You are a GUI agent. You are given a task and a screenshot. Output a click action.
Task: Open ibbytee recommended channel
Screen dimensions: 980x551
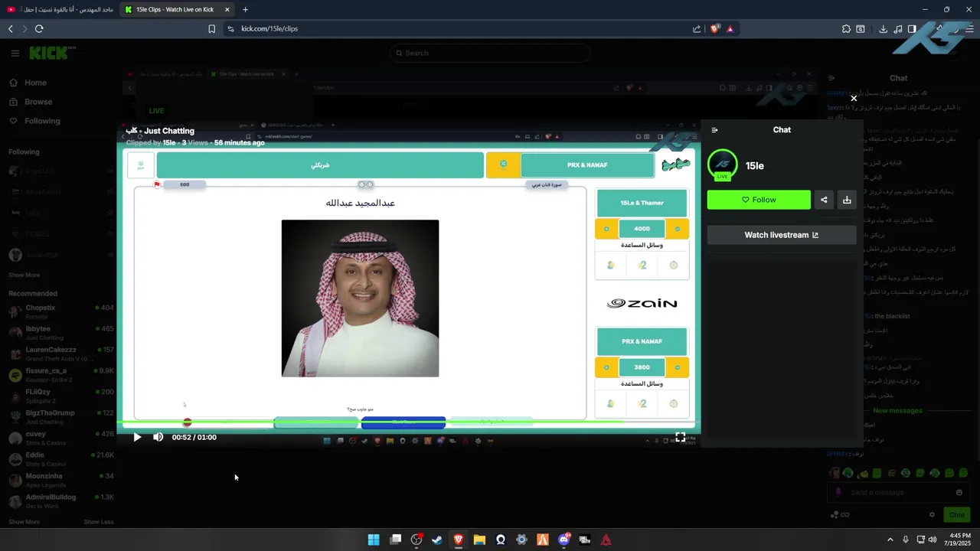[x=61, y=332]
